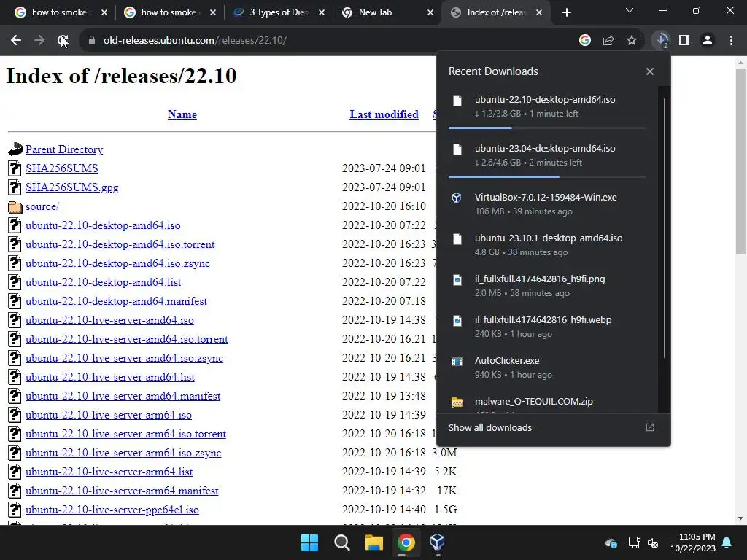Click the h9fi.png image file icon
Viewport: 747px width, 560px height.
coord(457,279)
